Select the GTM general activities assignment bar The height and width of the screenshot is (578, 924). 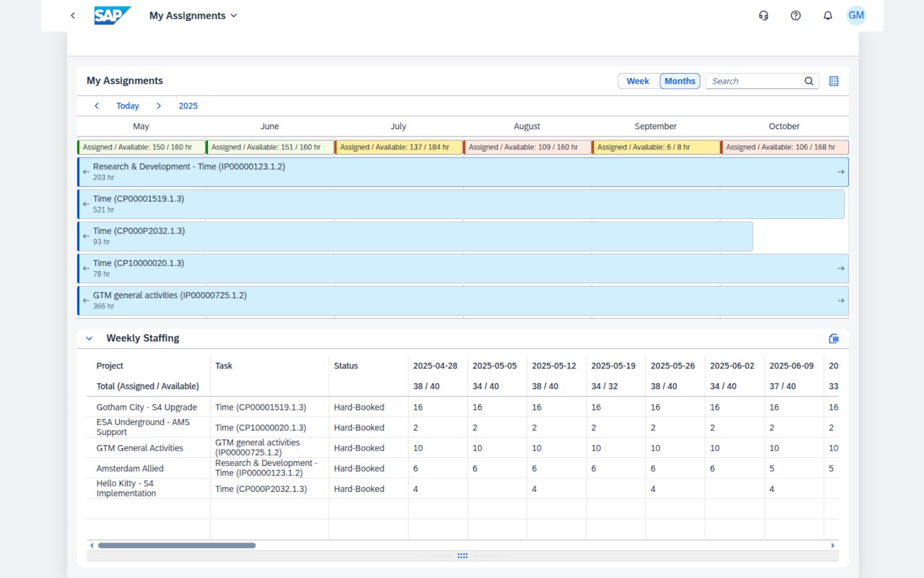(462, 301)
